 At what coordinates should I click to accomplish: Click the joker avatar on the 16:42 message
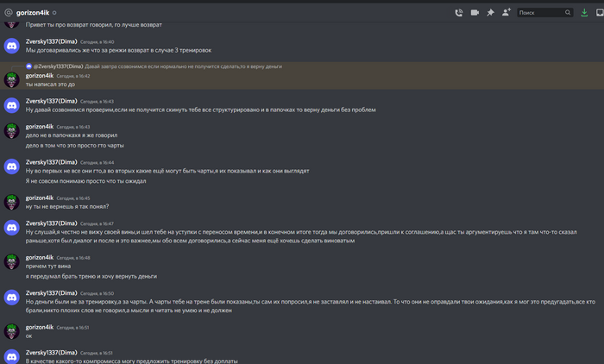(x=11, y=79)
